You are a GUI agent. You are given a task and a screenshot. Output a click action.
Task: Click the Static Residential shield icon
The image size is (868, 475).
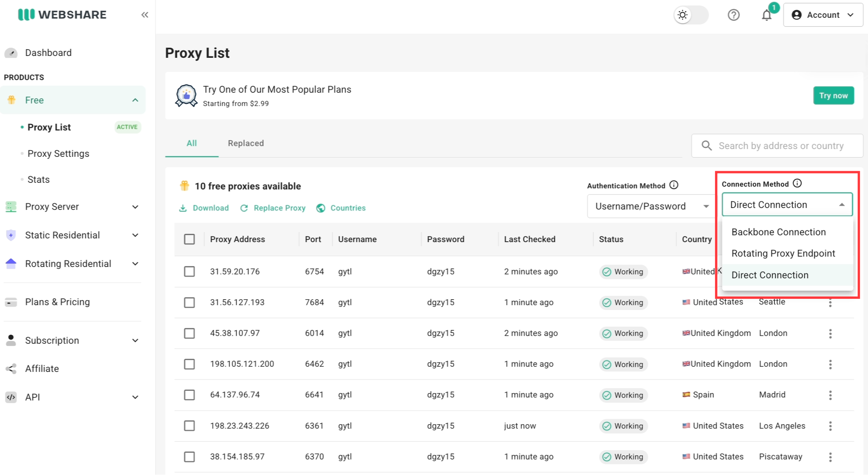[x=11, y=235]
